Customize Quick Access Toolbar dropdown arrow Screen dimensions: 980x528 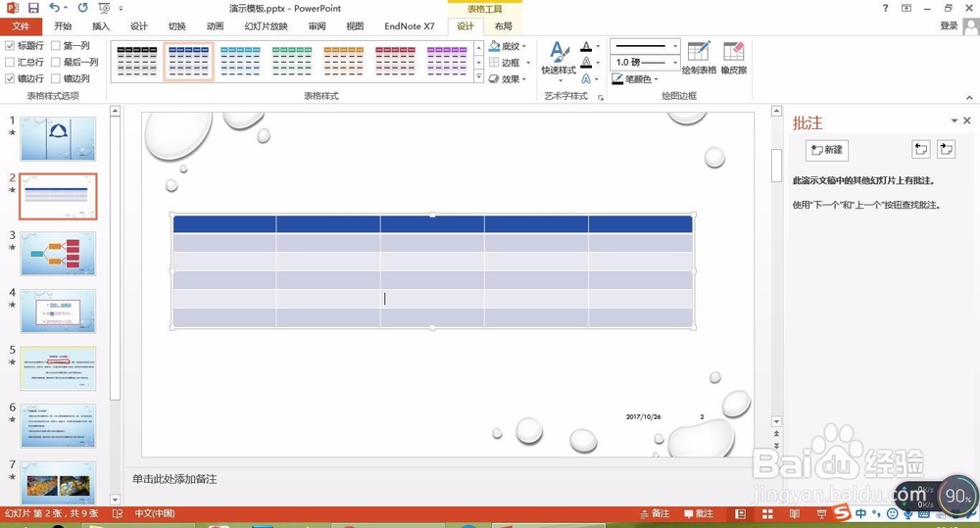(121, 8)
